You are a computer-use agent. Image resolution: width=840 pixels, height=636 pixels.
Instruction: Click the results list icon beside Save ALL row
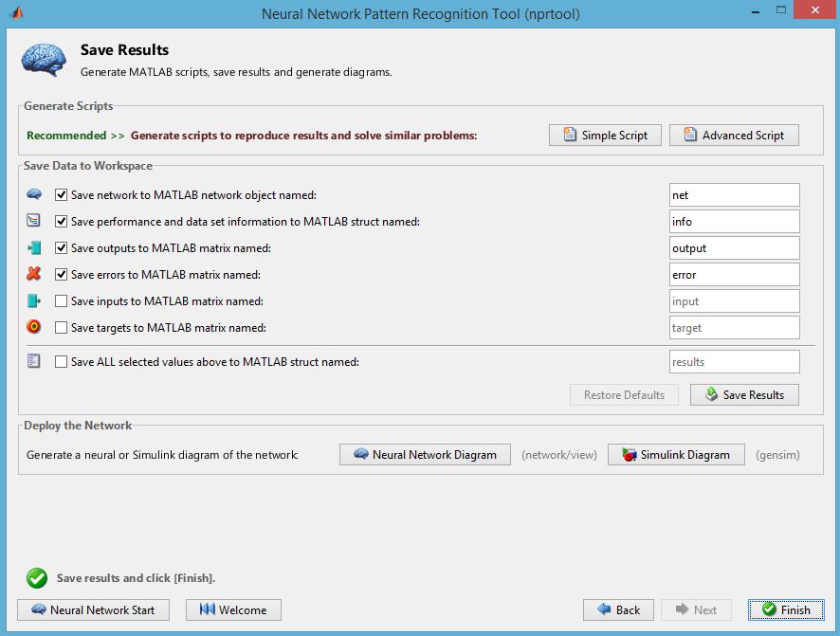coord(33,361)
